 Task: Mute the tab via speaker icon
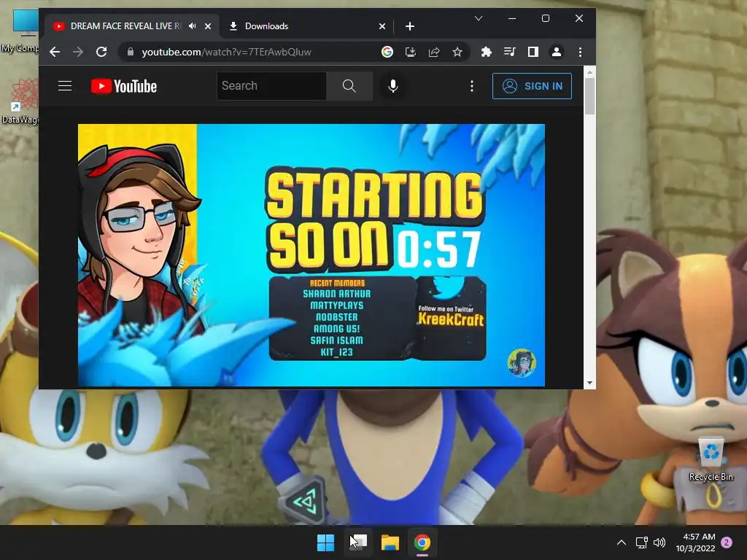tap(193, 26)
